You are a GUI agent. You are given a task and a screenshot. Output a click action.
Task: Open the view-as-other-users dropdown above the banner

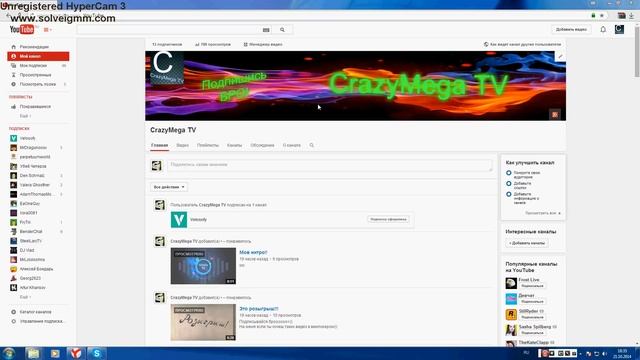click(x=522, y=44)
